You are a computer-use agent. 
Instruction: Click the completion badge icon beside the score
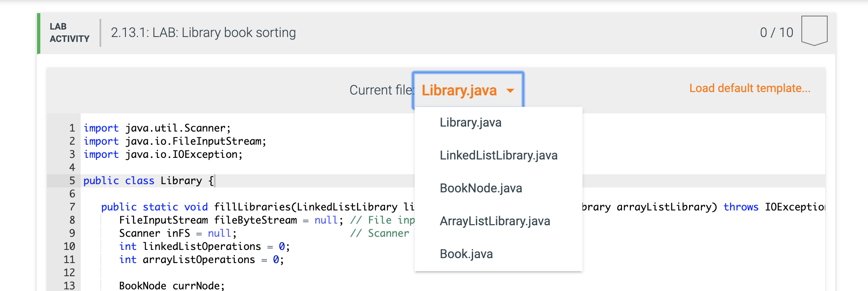click(814, 31)
